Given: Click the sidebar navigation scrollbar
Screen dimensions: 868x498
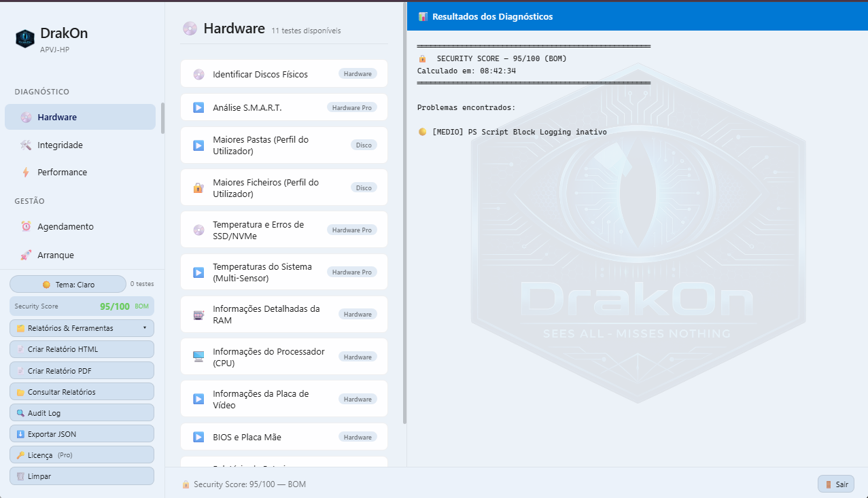Looking at the screenshot, I should 162,118.
